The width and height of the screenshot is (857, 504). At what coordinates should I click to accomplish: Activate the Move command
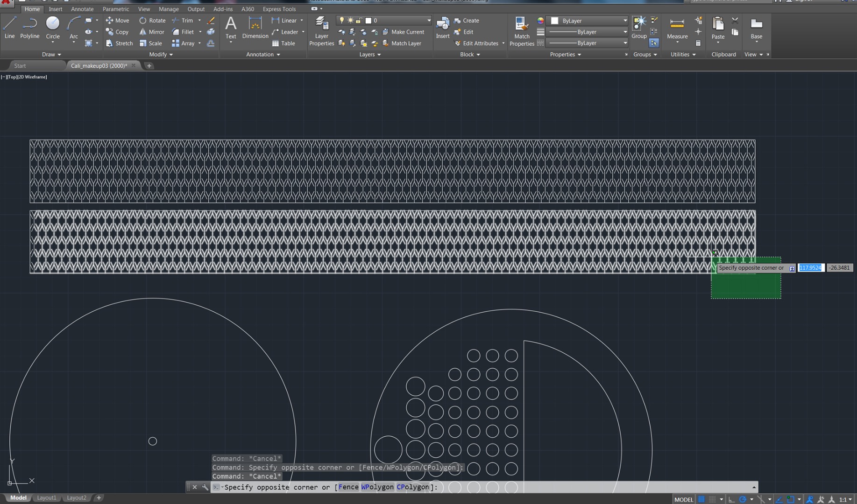[117, 21]
